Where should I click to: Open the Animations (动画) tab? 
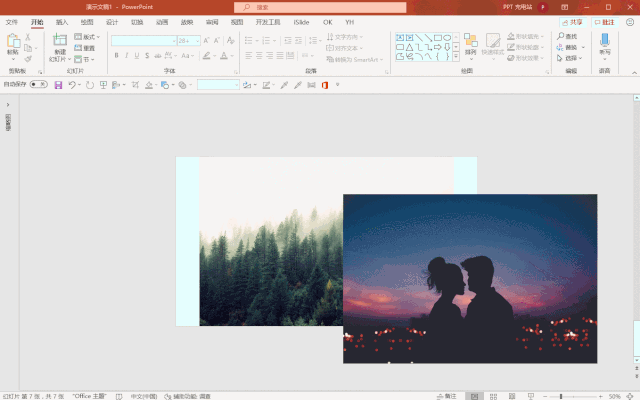click(x=161, y=21)
